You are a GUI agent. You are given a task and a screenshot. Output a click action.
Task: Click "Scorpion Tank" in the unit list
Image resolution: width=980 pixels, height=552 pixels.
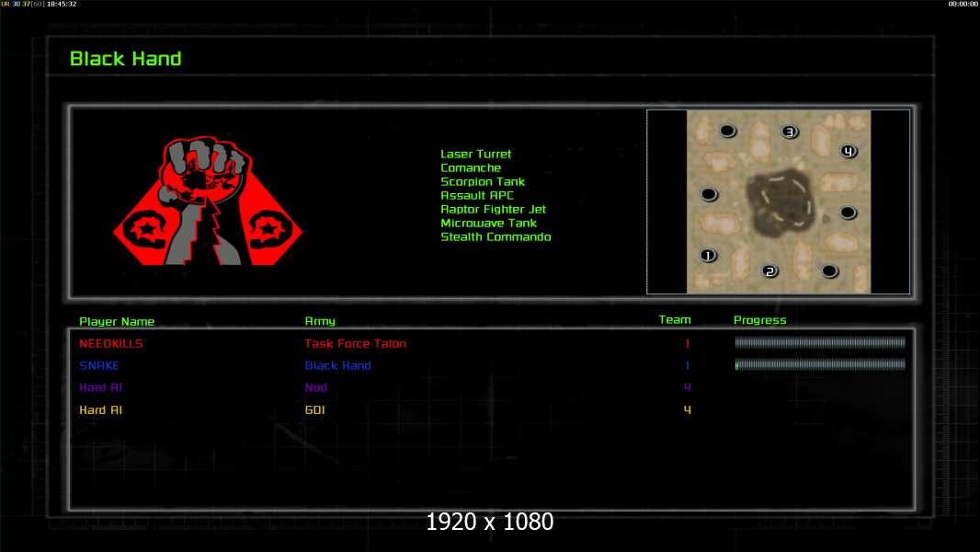click(483, 181)
